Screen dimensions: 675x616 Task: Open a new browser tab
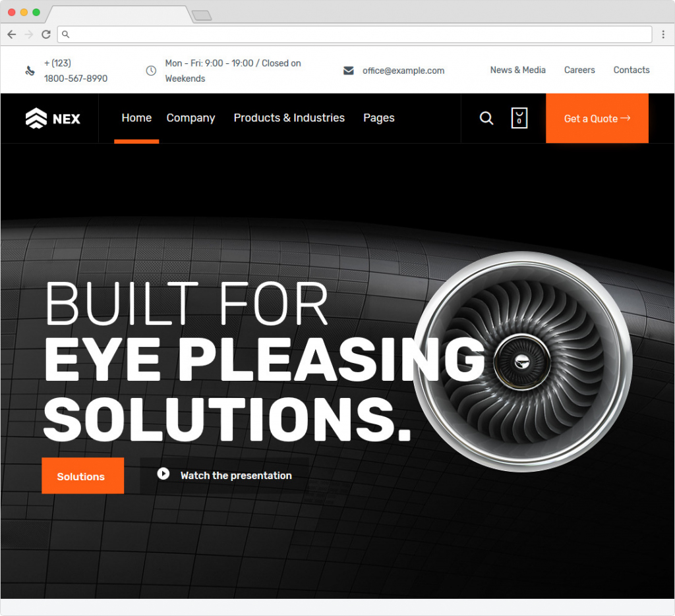[201, 15]
